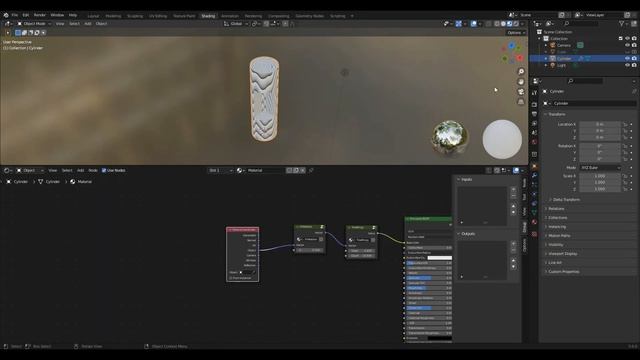Open the Window menu
The image size is (640, 360).
point(57,15)
